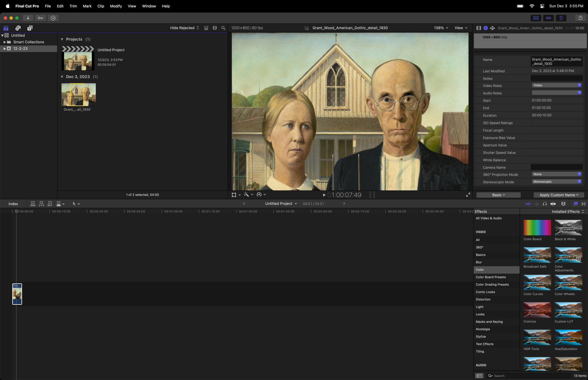The image size is (588, 380).
Task: Click the Notes input field
Action: tap(557, 78)
